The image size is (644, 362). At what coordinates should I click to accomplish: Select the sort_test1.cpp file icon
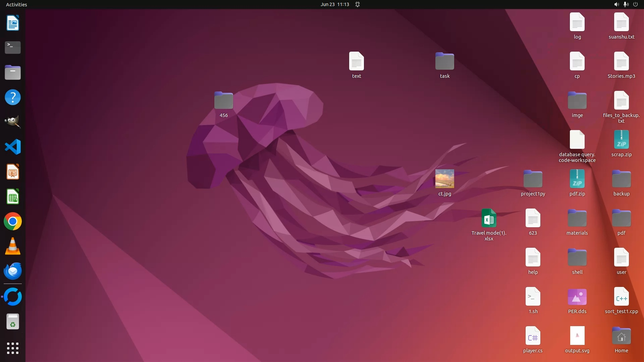[x=621, y=297]
